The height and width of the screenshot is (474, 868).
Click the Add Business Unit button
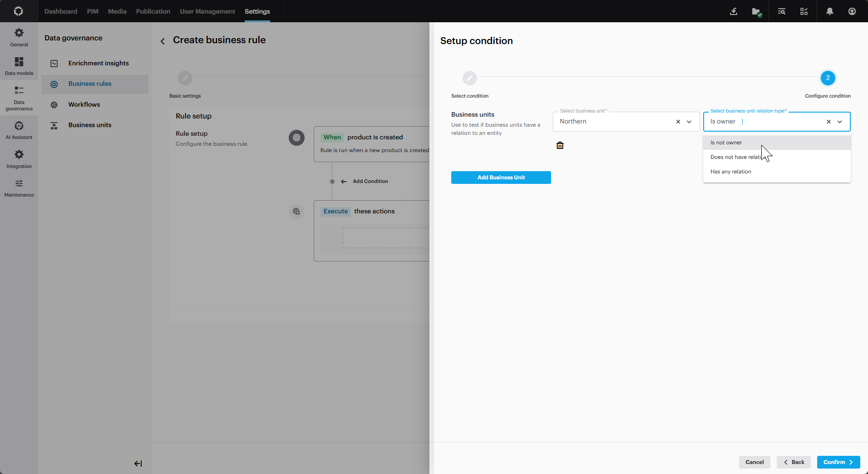click(501, 178)
